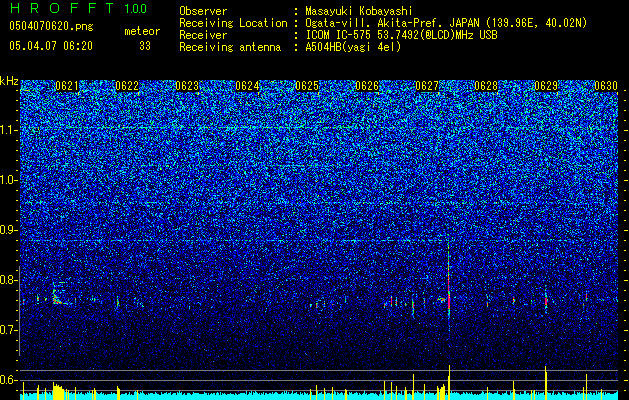Click the Receiving antenna label
The image size is (629, 400).
tap(230, 47)
